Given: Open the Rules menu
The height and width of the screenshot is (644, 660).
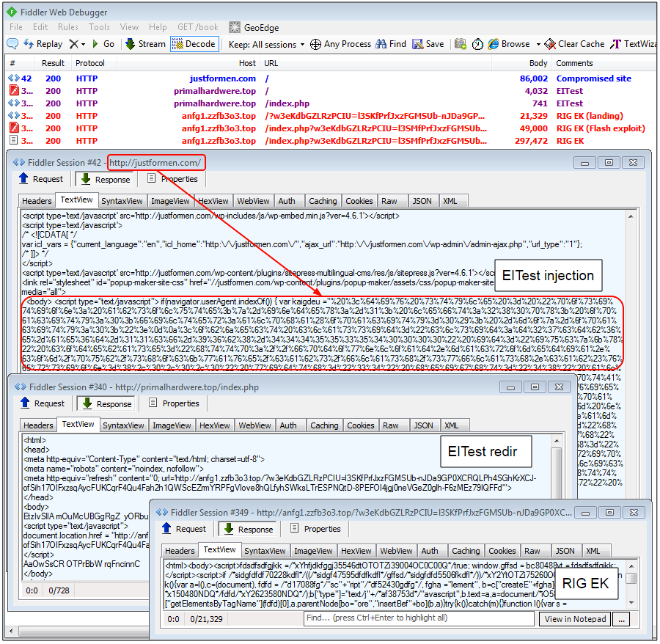Looking at the screenshot, I should tap(68, 27).
